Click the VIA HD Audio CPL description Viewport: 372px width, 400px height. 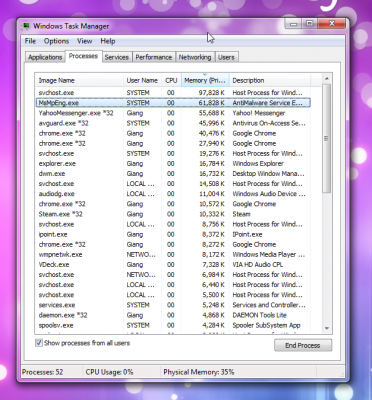pos(258,265)
